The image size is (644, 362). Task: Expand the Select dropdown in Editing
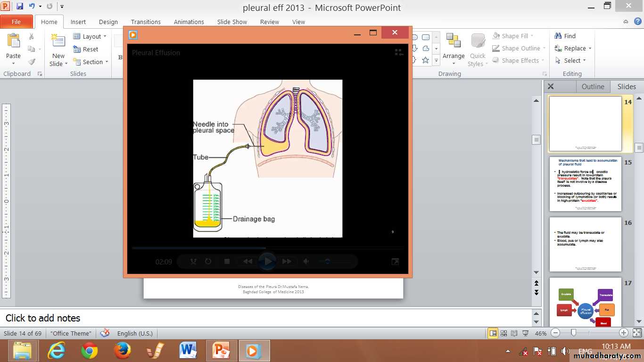(x=571, y=60)
